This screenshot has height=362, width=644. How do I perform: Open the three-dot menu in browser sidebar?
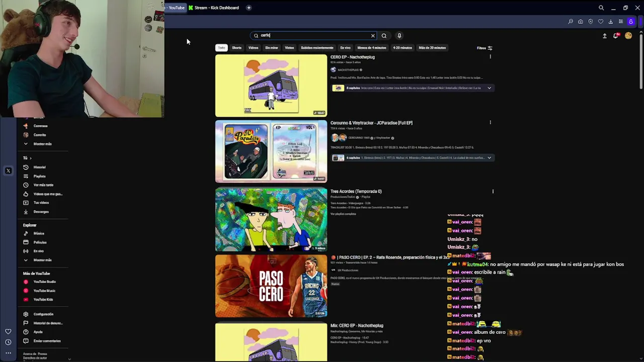point(8,353)
